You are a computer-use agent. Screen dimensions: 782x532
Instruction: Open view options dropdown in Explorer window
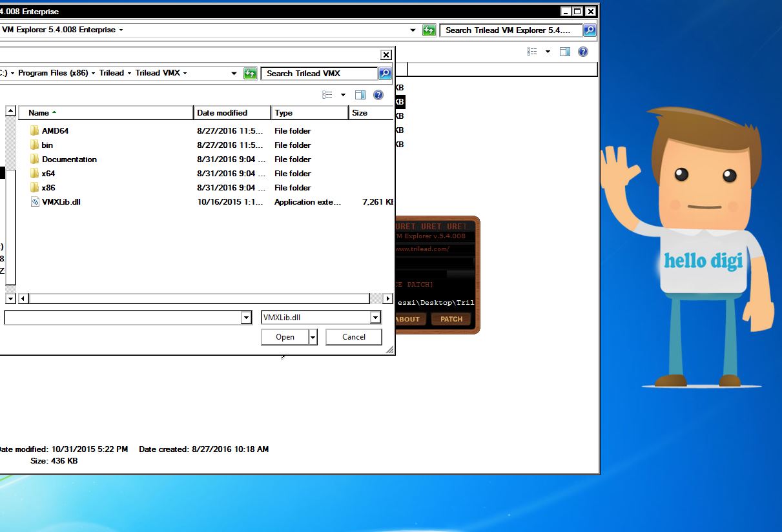pyautogui.click(x=548, y=52)
